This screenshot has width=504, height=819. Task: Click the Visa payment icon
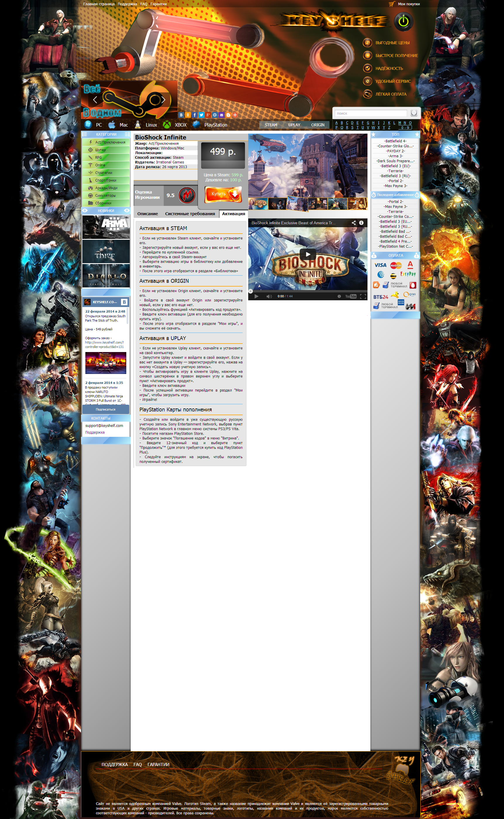click(x=380, y=265)
